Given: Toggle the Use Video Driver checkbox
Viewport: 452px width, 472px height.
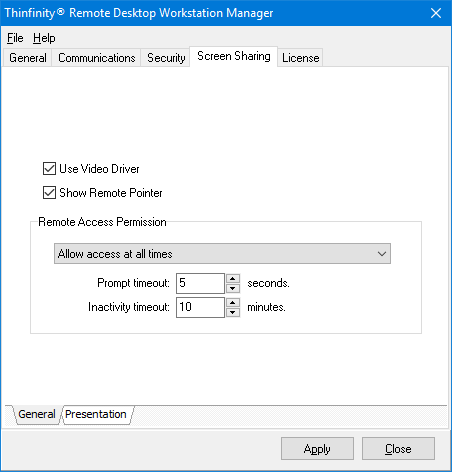Looking at the screenshot, I should tap(49, 169).
